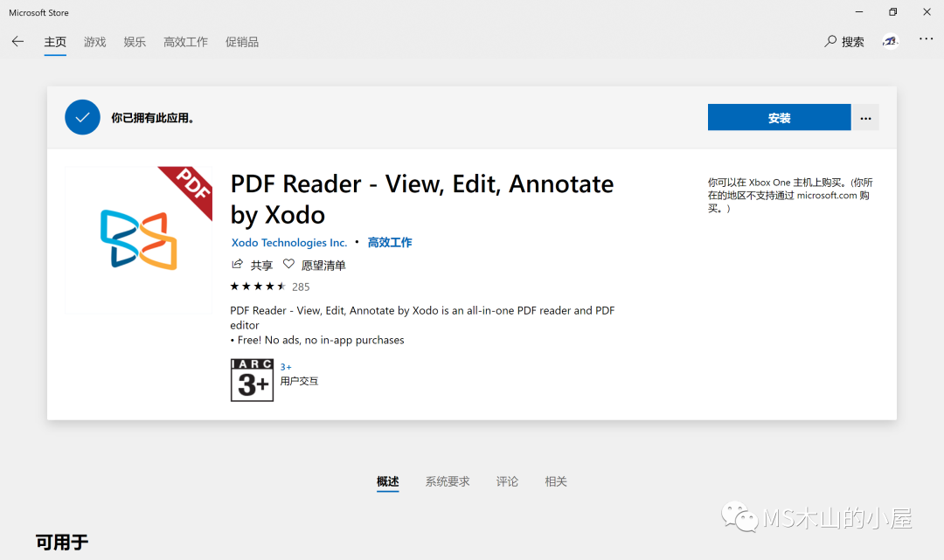Click the blue checkmark owned icon
This screenshot has width=944, height=560.
coord(82,117)
